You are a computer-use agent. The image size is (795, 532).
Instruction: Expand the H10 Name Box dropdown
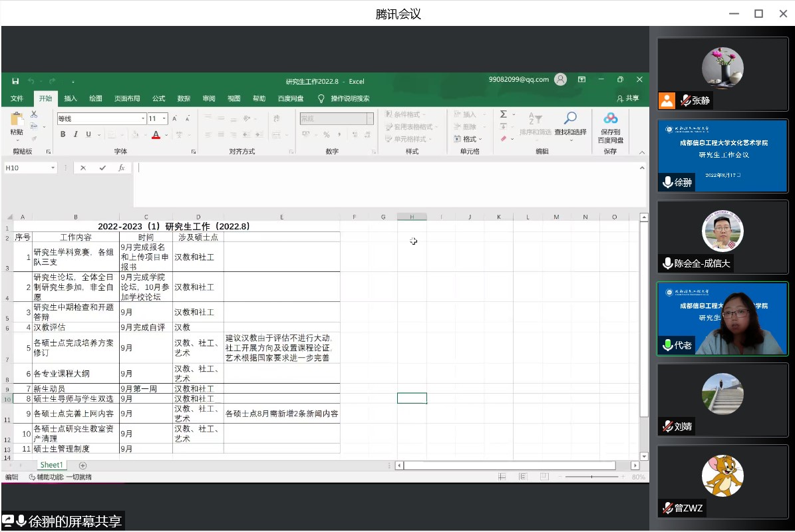pyautogui.click(x=53, y=168)
